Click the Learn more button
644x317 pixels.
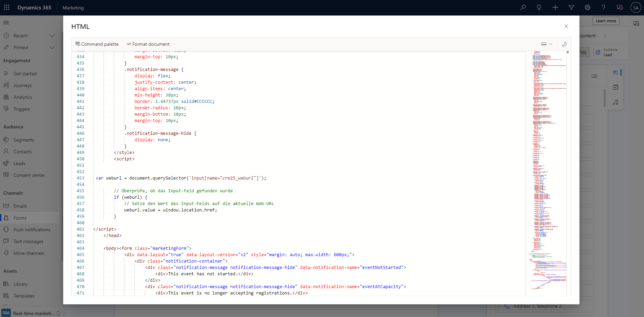[x=606, y=21]
